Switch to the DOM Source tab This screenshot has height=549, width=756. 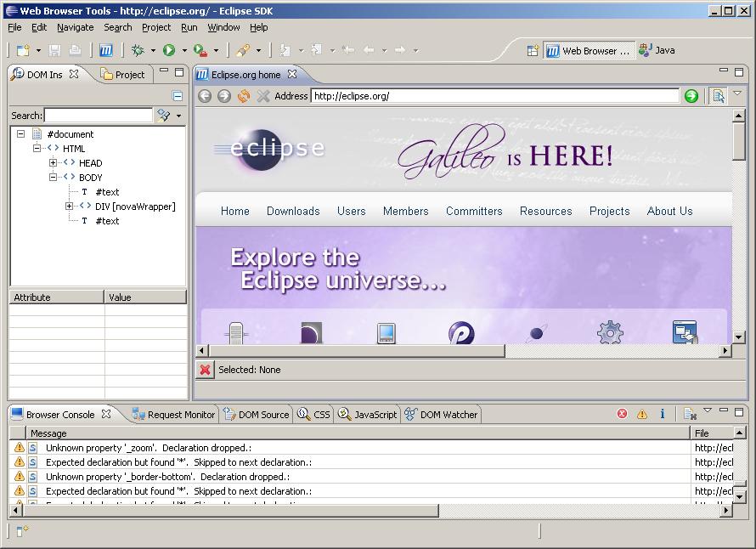pyautogui.click(x=256, y=415)
